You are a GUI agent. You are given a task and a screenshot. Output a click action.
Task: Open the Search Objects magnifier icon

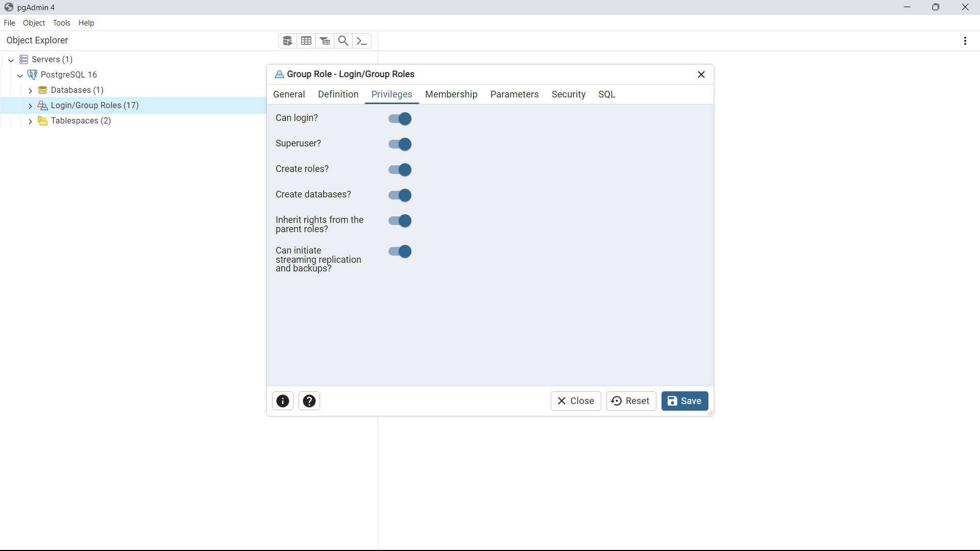click(344, 41)
